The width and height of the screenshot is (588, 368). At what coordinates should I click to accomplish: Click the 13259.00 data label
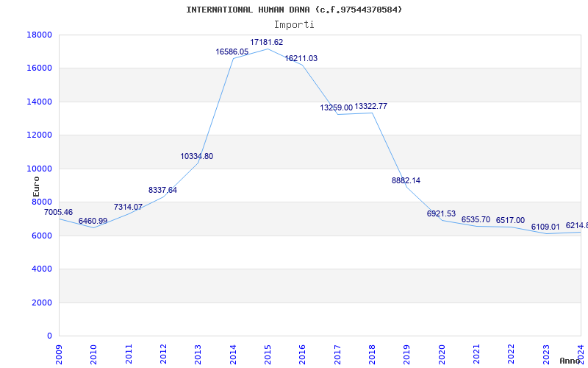pos(336,107)
